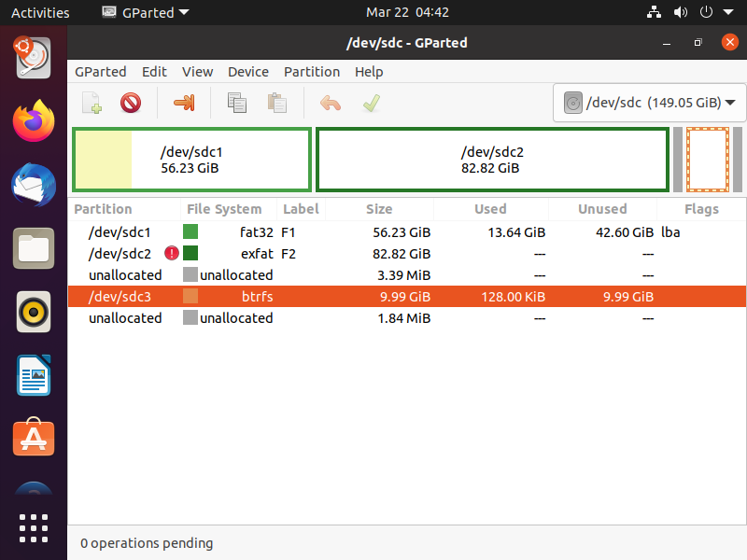
Task: Select the /dev/sdc1 row in the partition list
Action: [407, 232]
